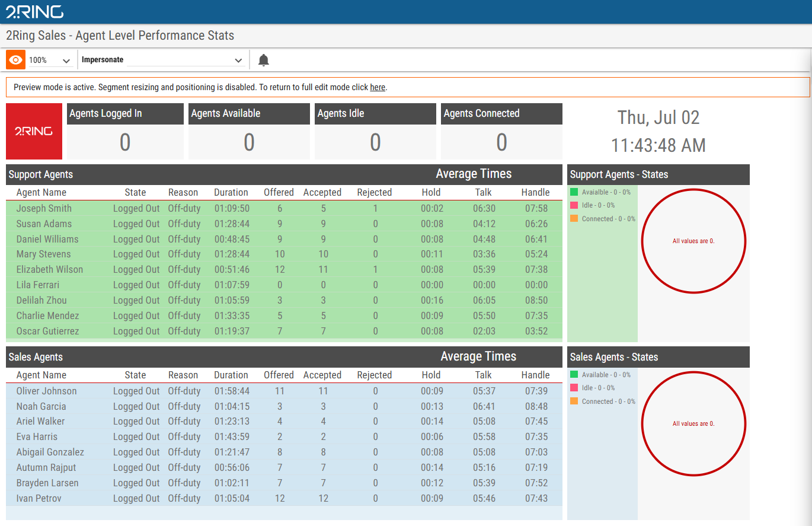
Task: Expand the Impersonate dropdown
Action: pos(162,60)
